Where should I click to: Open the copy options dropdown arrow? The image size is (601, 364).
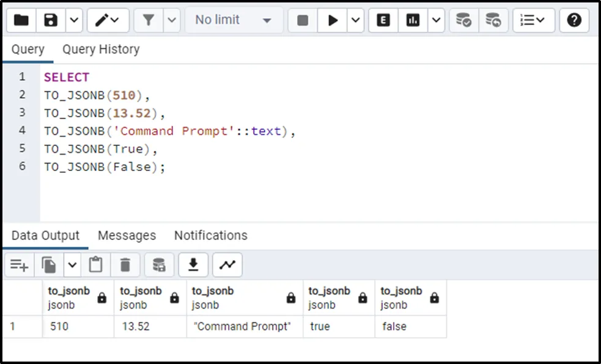73,264
